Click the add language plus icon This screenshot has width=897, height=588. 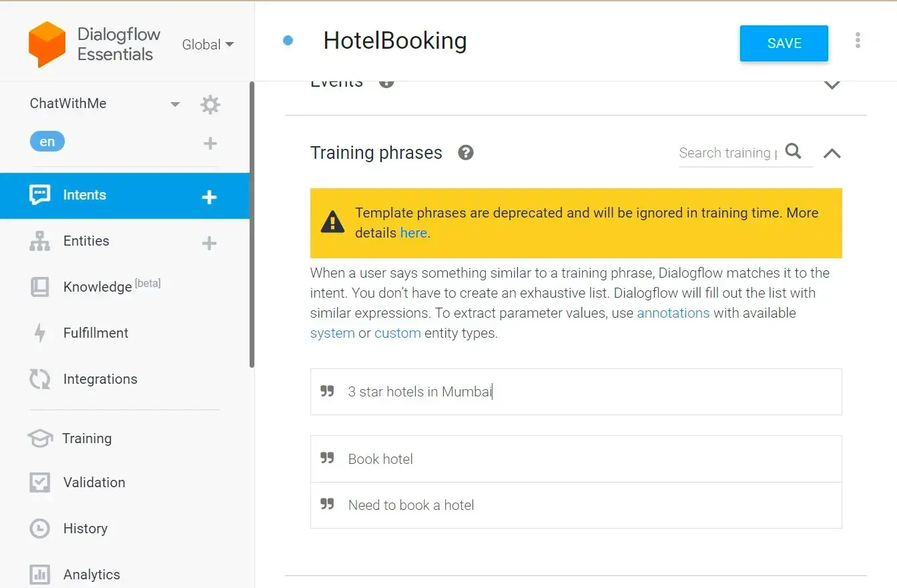click(x=210, y=143)
